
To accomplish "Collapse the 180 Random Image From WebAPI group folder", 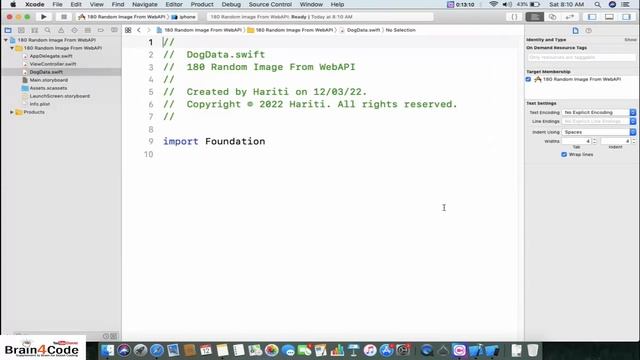I will 12,48.
